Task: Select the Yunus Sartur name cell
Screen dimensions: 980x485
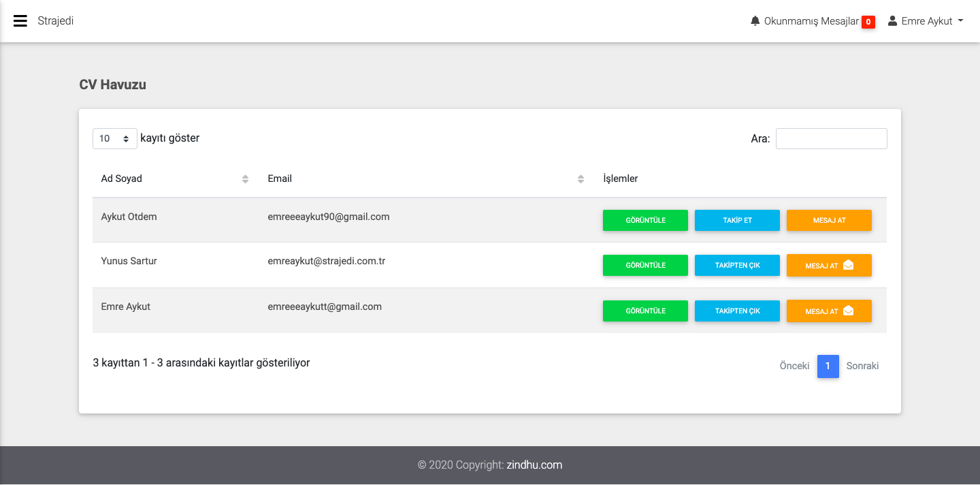Action: pos(129,261)
